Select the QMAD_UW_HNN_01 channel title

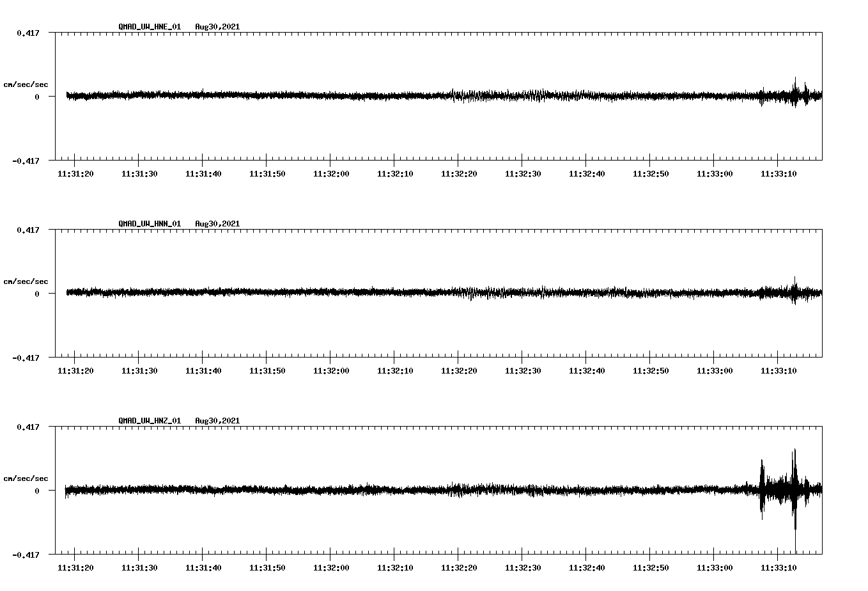(x=150, y=224)
